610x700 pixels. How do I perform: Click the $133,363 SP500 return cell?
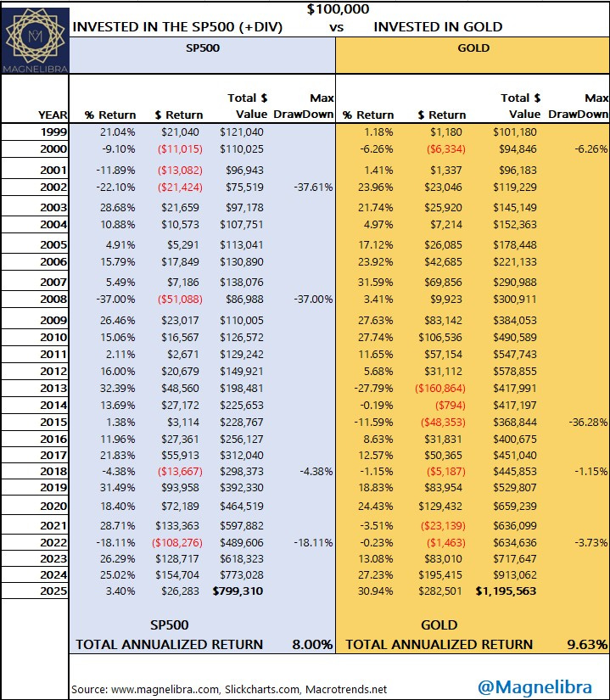click(x=177, y=526)
